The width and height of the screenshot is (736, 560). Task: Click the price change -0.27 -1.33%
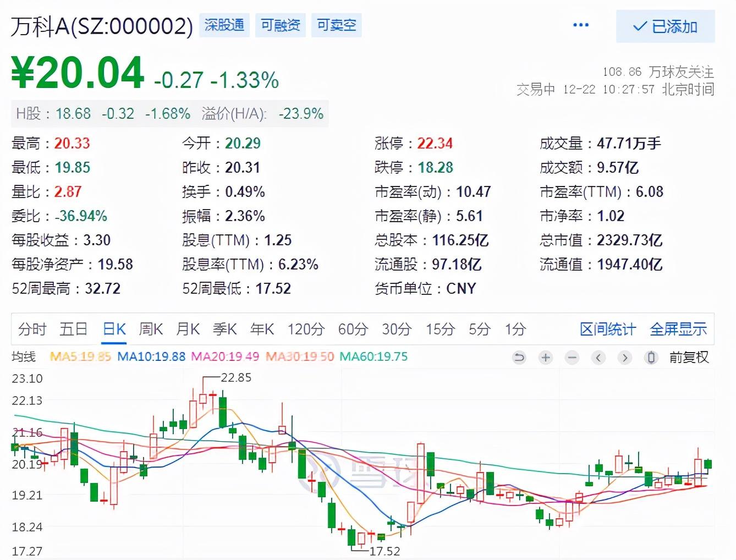(216, 80)
